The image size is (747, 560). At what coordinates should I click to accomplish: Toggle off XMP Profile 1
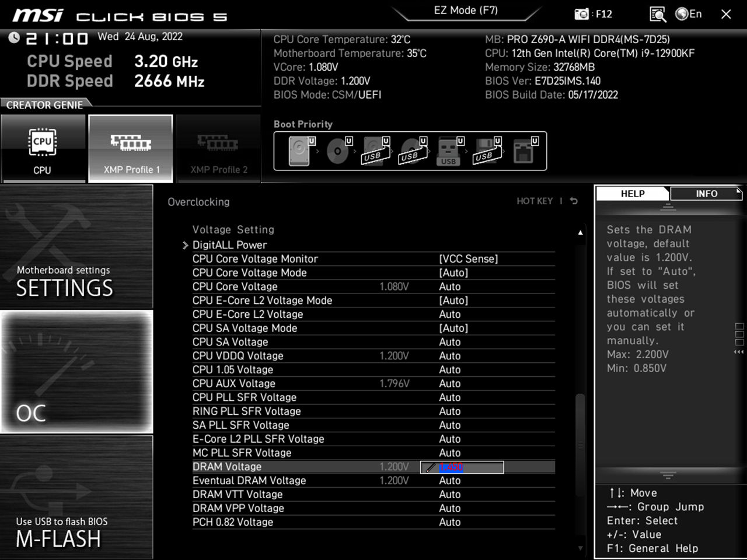click(x=130, y=149)
